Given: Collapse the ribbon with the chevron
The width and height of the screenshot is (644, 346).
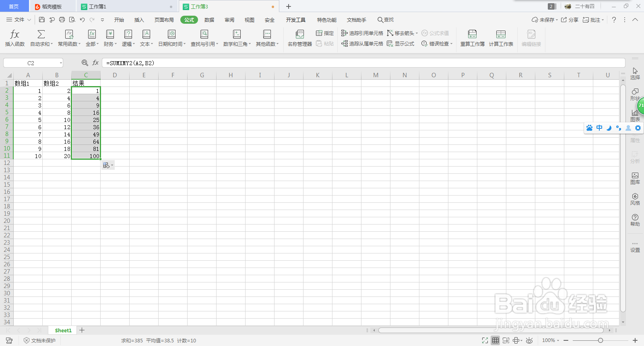Looking at the screenshot, I should (x=635, y=20).
